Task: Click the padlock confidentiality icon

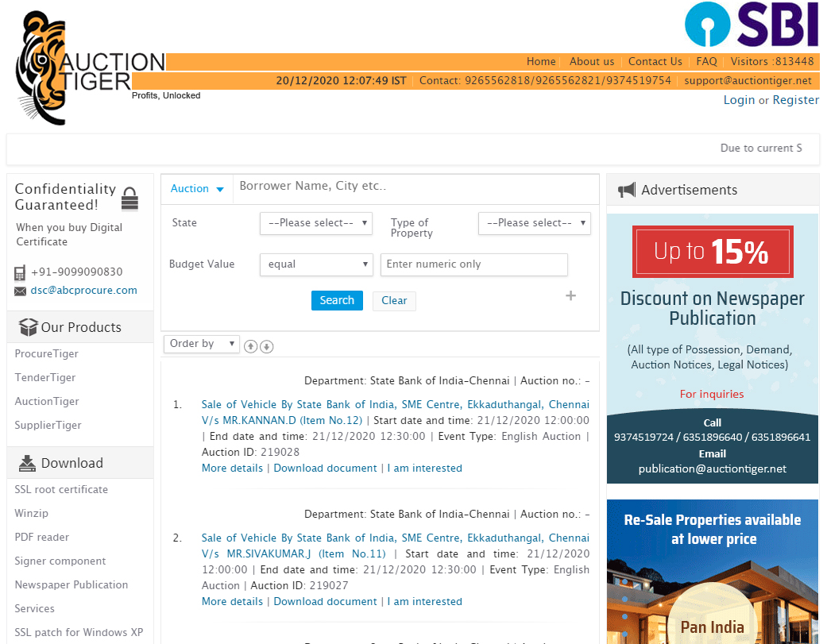Action: click(129, 199)
